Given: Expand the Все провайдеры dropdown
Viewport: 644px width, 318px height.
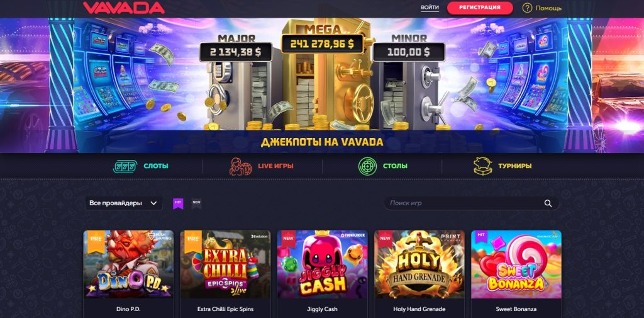Looking at the screenshot, I should click(123, 203).
